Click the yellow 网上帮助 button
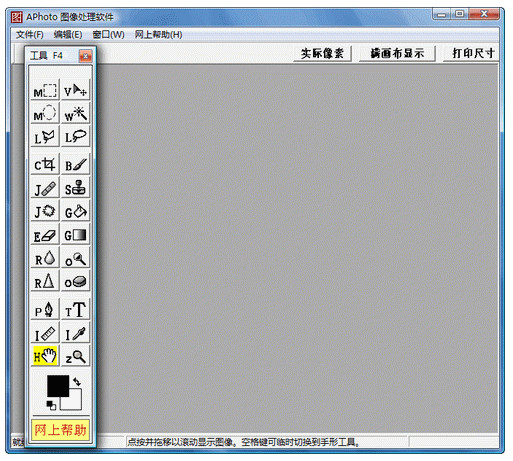The image size is (513, 461). pos(61,430)
